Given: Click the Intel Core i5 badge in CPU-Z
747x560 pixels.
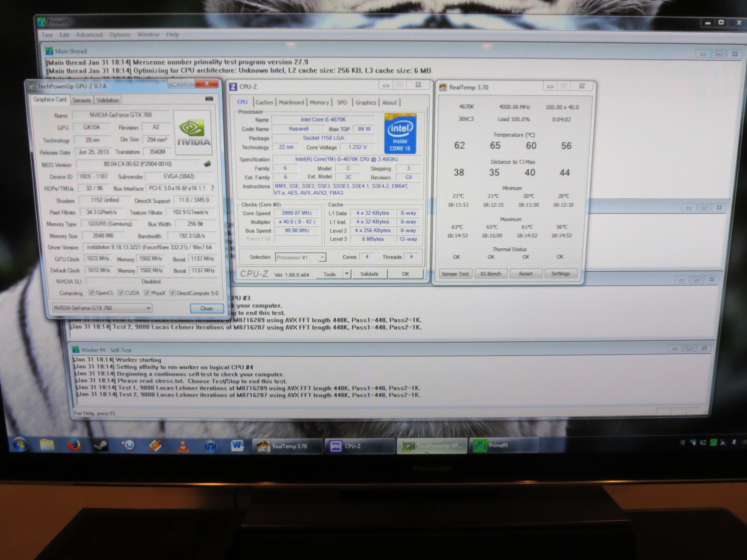Looking at the screenshot, I should point(400,134).
